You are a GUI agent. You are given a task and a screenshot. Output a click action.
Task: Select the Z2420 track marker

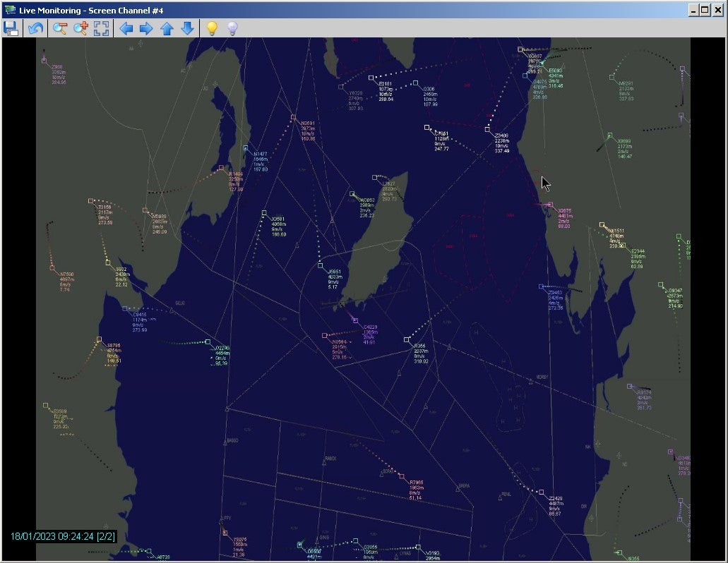point(542,492)
